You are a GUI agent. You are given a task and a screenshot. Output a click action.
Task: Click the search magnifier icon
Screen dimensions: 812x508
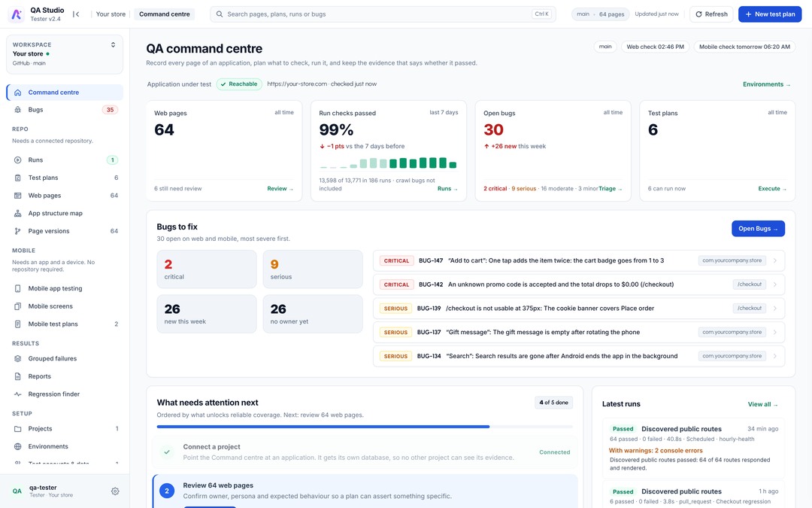[x=220, y=14]
